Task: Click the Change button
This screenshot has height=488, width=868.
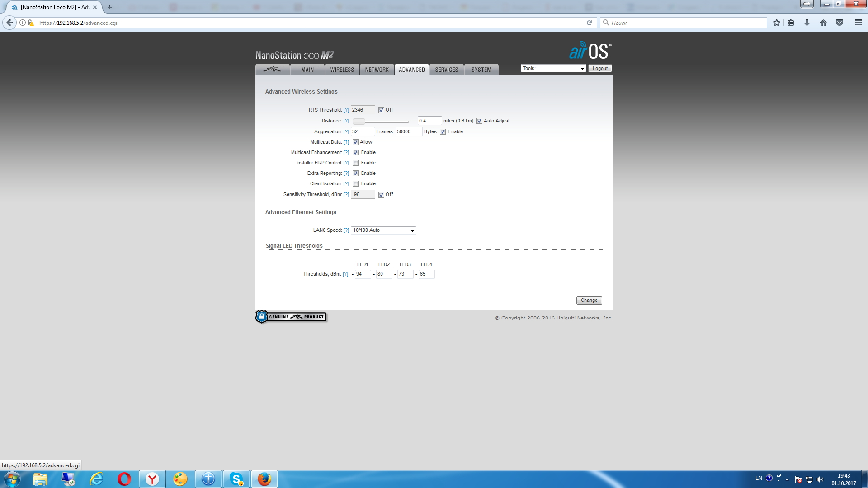Action: [589, 300]
